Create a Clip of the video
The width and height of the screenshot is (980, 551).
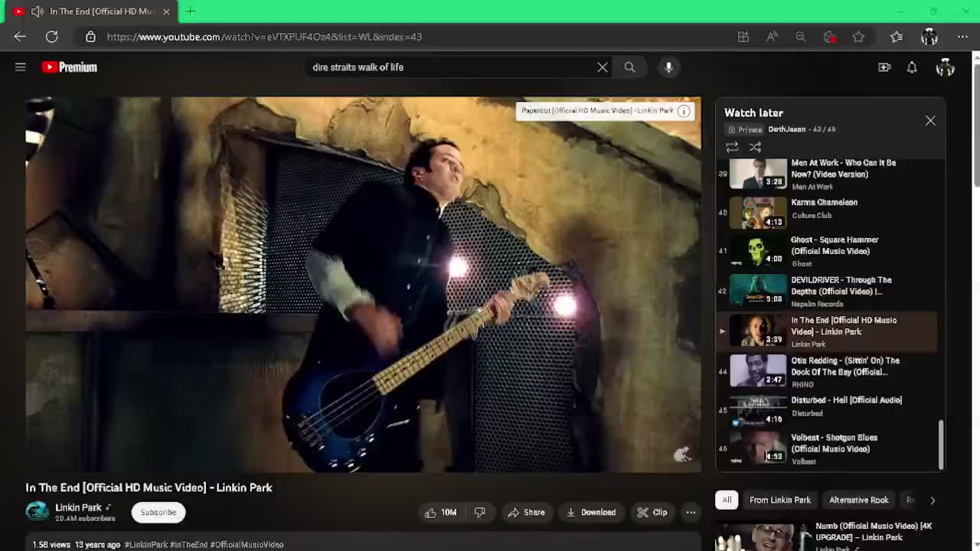tap(652, 512)
